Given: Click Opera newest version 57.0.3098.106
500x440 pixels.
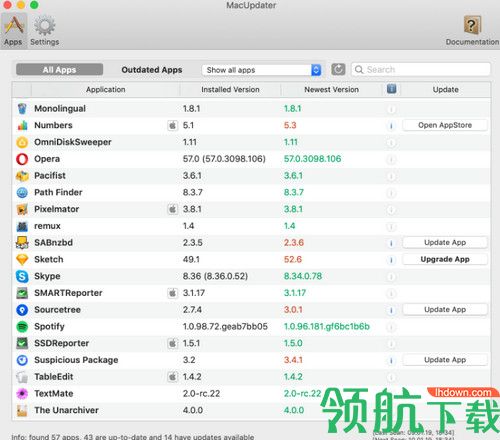Looking at the screenshot, I should pos(312,159).
